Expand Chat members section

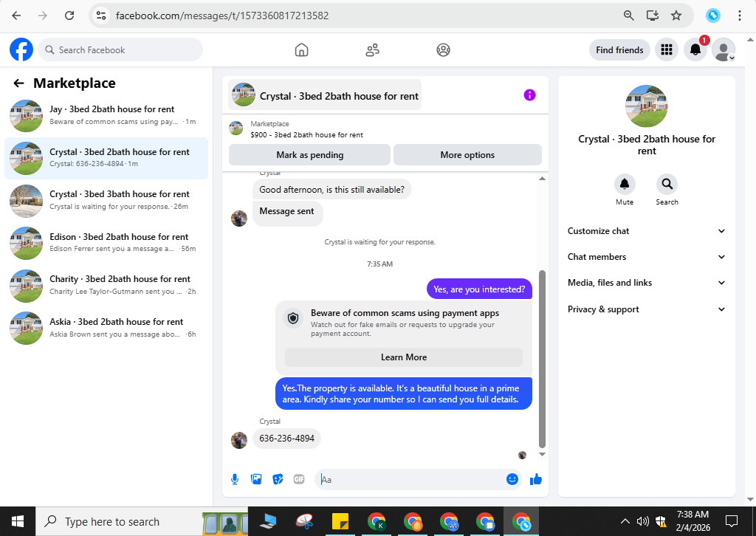click(647, 257)
